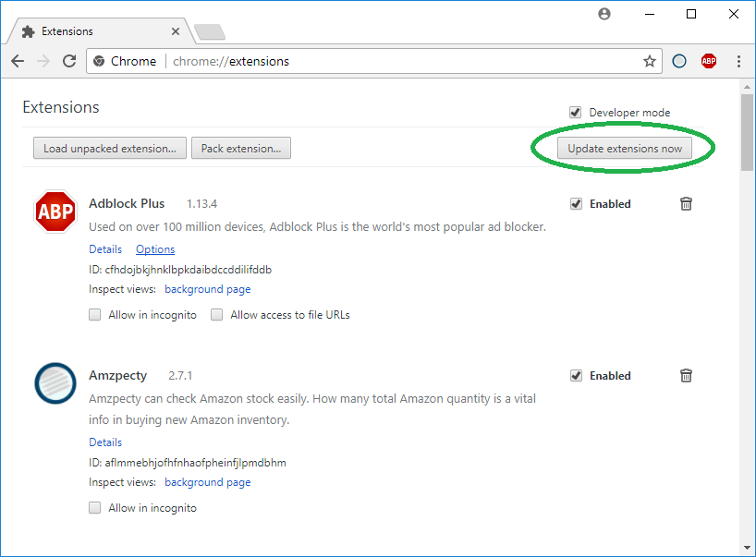Click the Adblock Plus ABP logo

(x=55, y=212)
